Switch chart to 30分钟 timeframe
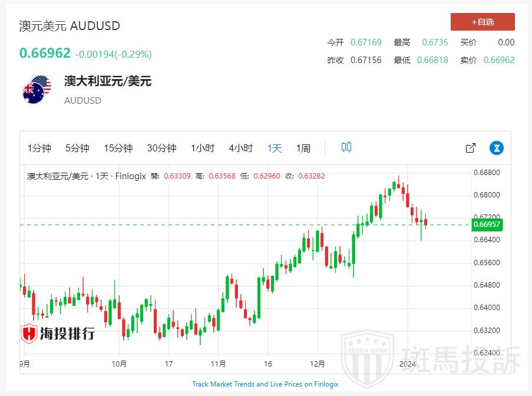The image size is (532, 396). [x=161, y=148]
